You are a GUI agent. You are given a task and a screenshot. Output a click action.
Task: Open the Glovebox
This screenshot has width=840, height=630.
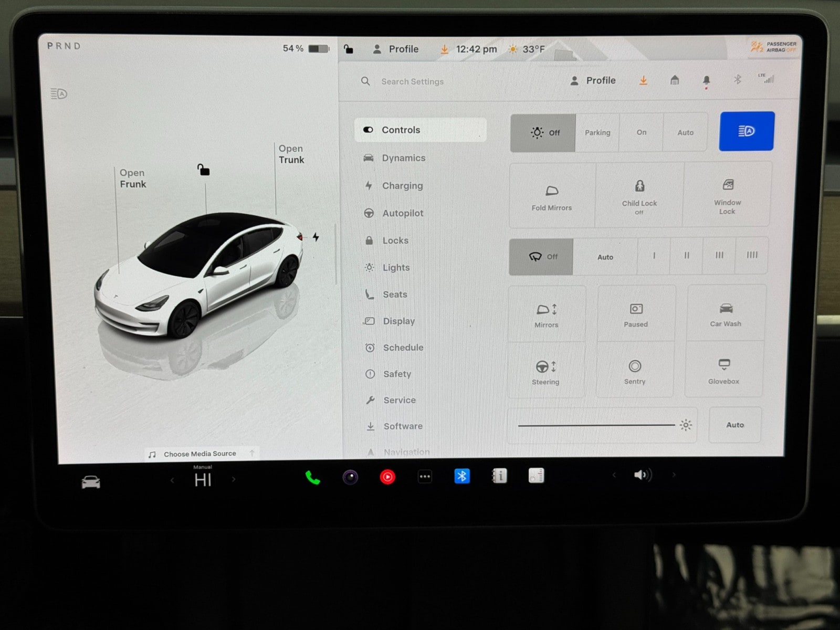(723, 371)
